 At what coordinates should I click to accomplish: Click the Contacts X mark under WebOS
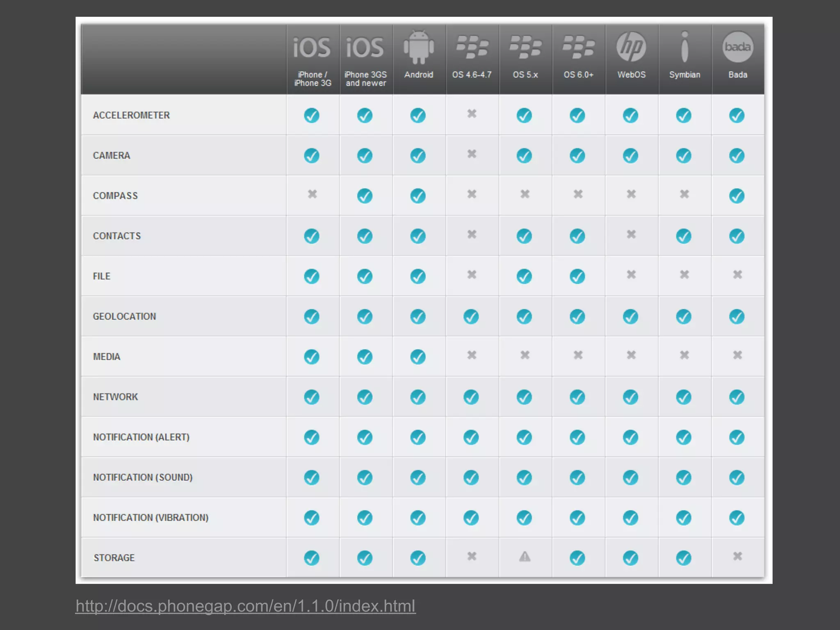click(631, 234)
